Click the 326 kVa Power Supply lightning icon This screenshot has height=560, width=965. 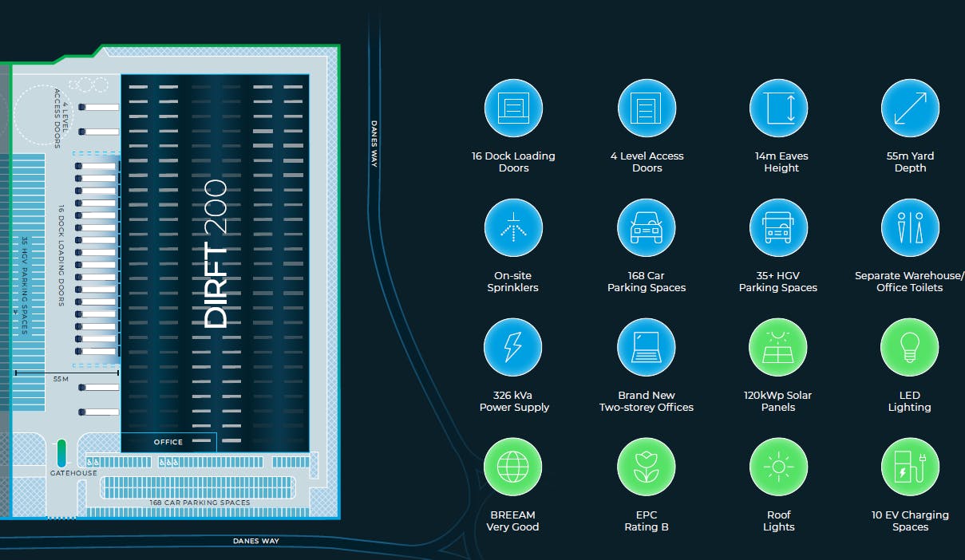pos(513,348)
